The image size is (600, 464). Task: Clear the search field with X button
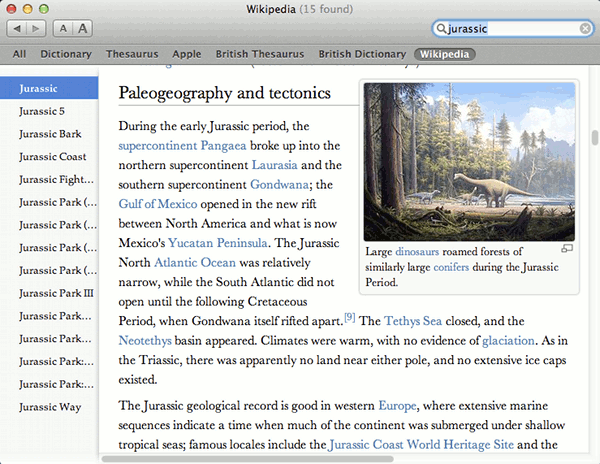coord(585,29)
